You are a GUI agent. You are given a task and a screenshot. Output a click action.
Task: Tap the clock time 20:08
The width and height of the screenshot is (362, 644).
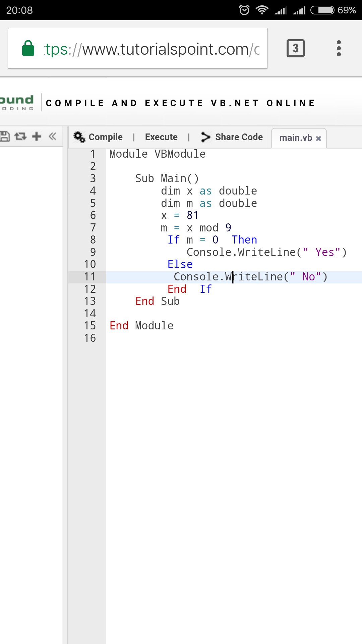(19, 10)
